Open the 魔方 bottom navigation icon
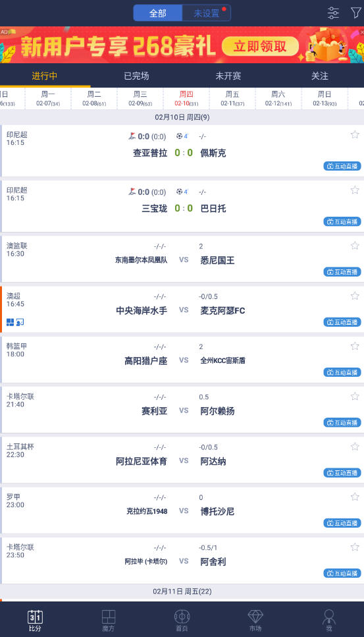This screenshot has width=364, height=637. 109,621
